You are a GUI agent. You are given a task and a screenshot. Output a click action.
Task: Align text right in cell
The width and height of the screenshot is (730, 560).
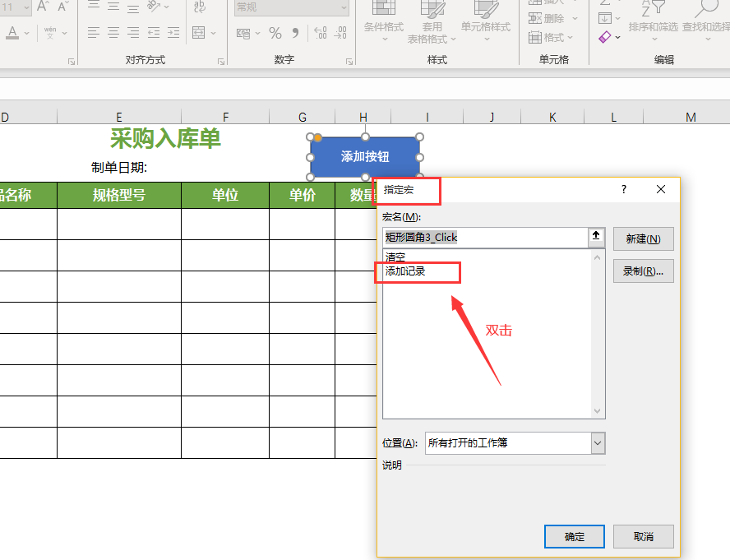point(133,33)
